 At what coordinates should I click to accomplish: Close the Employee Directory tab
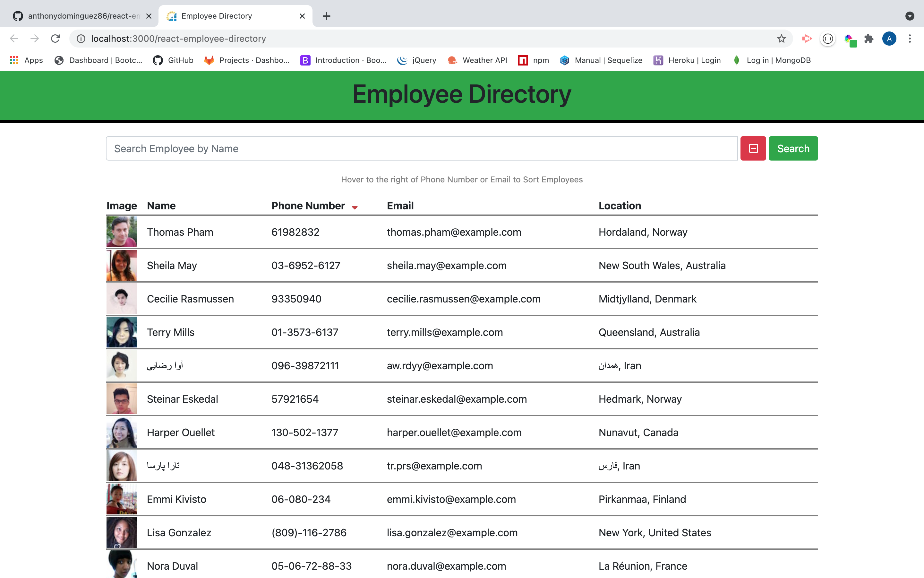coord(302,16)
